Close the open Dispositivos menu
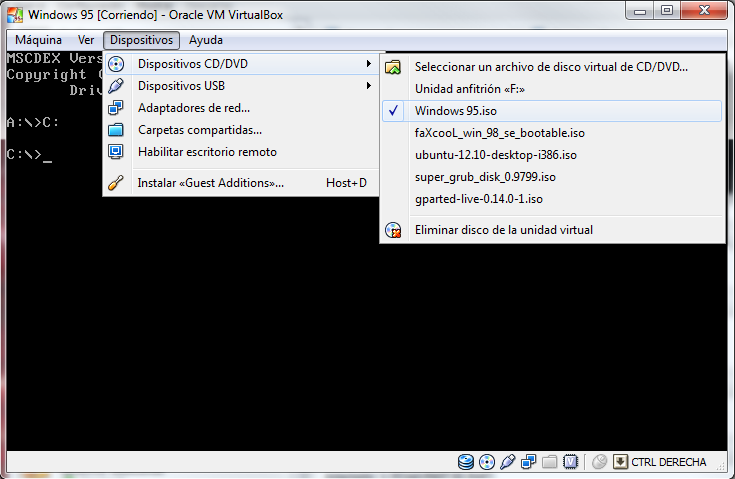This screenshot has height=479, width=735. pyautogui.click(x=142, y=40)
